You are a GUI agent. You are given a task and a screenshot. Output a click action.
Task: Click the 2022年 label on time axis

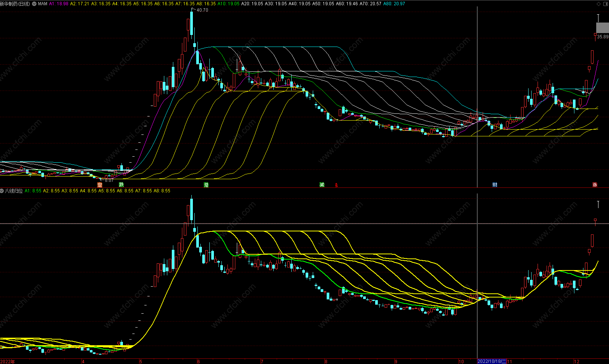click(x=8, y=361)
